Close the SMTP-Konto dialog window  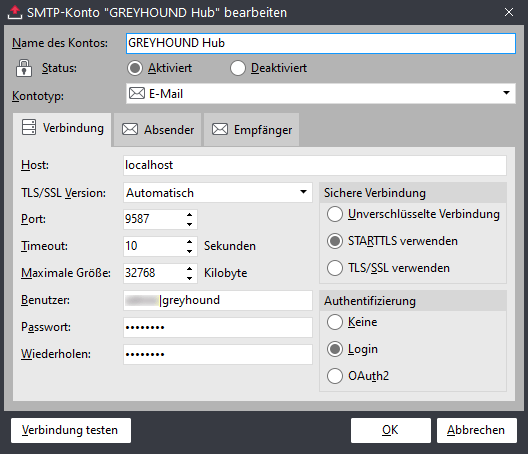coord(509,12)
